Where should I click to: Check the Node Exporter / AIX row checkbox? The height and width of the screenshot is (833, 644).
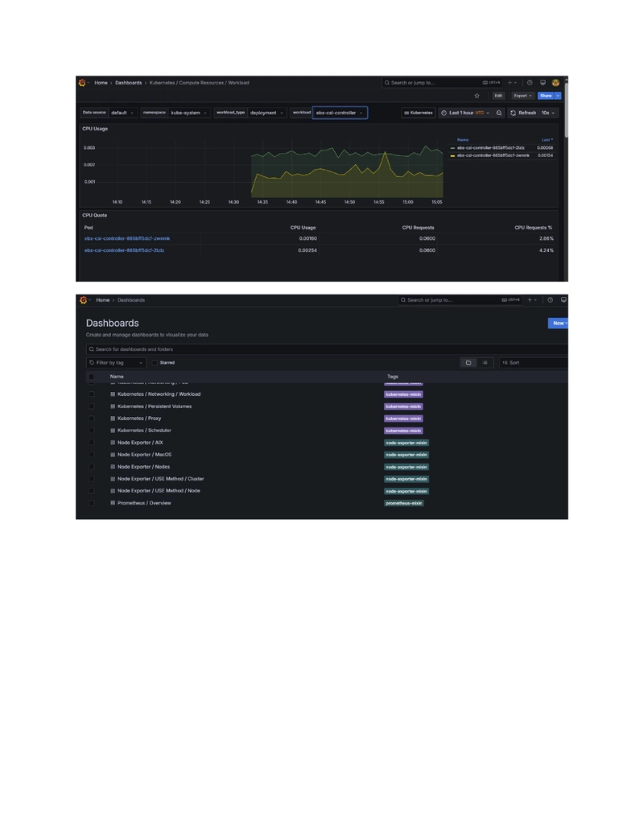92,443
